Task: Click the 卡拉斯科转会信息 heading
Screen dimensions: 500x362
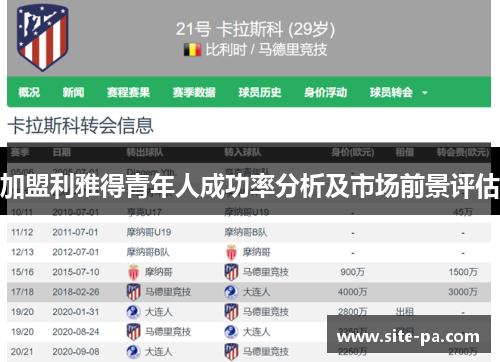Action: pyautogui.click(x=80, y=126)
